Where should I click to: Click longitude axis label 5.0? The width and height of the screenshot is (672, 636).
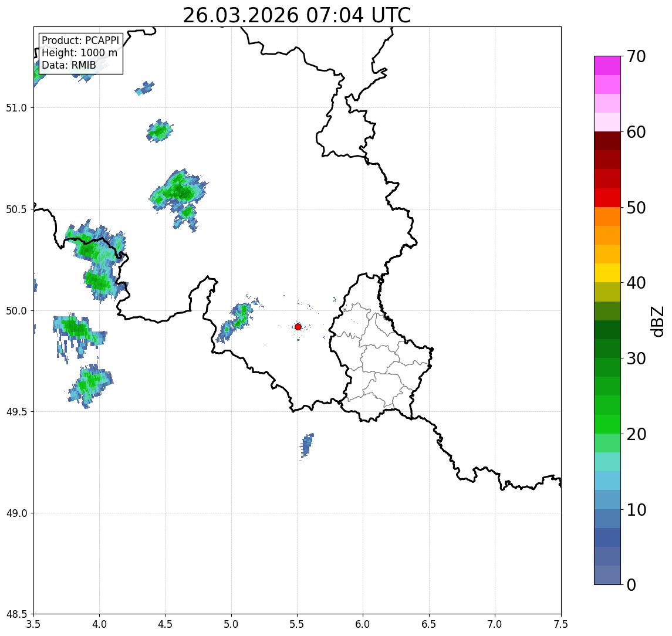[x=231, y=624]
